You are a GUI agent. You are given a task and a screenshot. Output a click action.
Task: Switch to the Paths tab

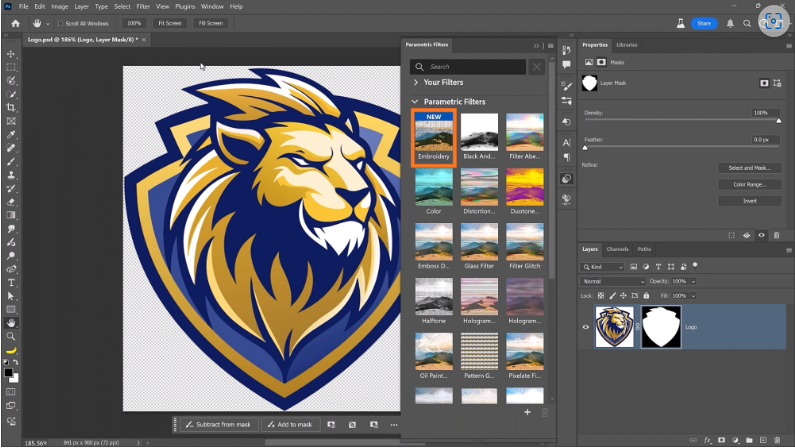(x=644, y=249)
